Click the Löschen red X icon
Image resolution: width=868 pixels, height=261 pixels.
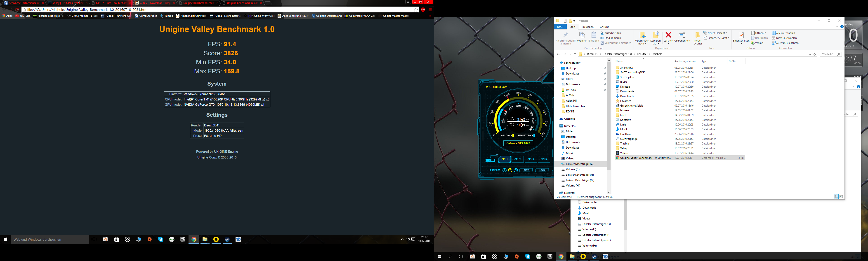(668, 35)
